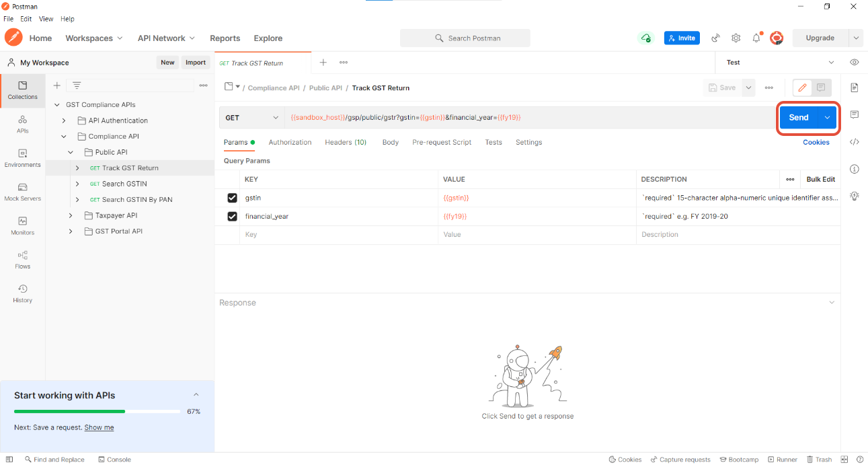The image size is (868, 465).
Task: Click the Search Postman field
Action: [465, 38]
